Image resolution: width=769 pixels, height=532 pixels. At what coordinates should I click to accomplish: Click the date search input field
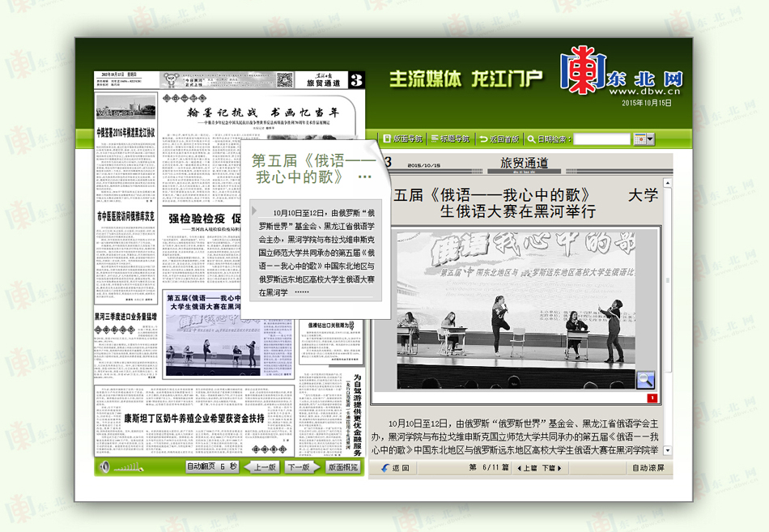(x=601, y=139)
